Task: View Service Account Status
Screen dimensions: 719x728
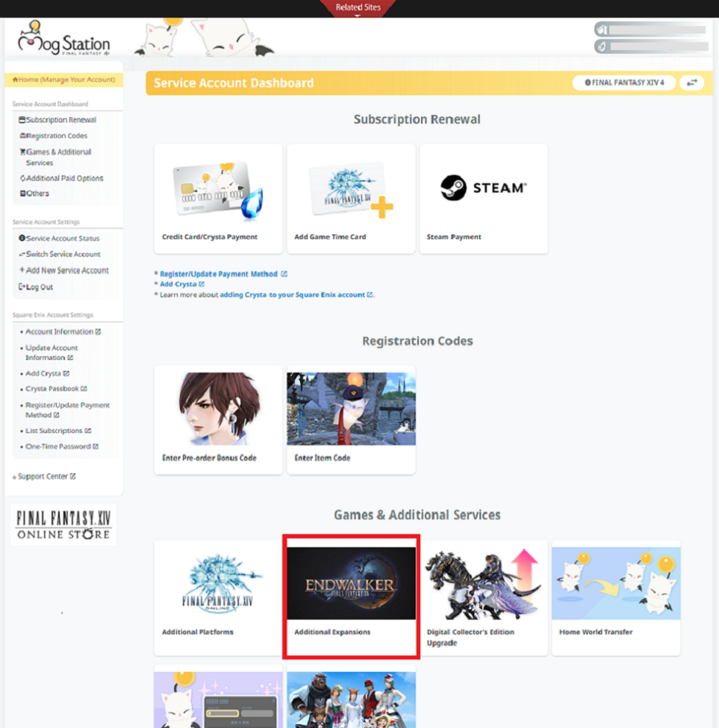Action: click(x=59, y=238)
